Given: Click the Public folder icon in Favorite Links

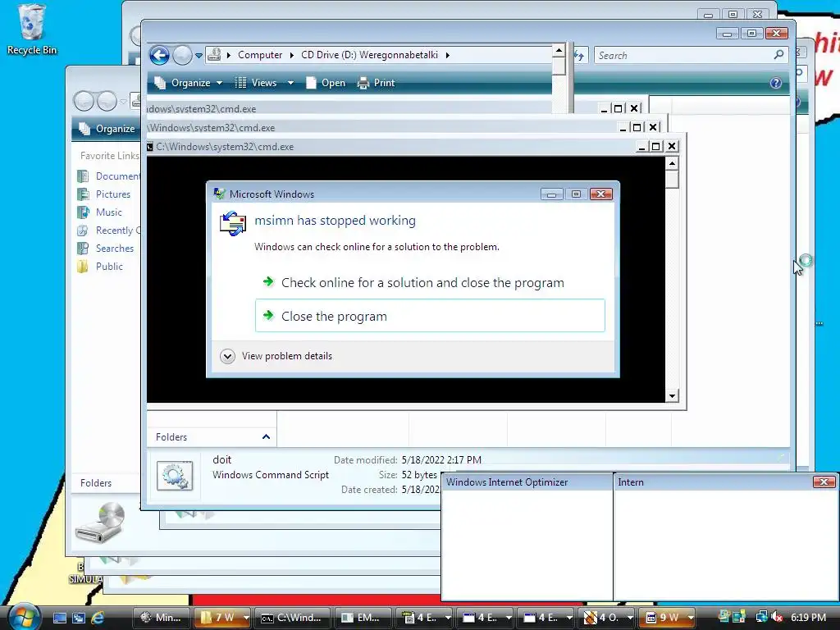Looking at the screenshot, I should click(83, 267).
